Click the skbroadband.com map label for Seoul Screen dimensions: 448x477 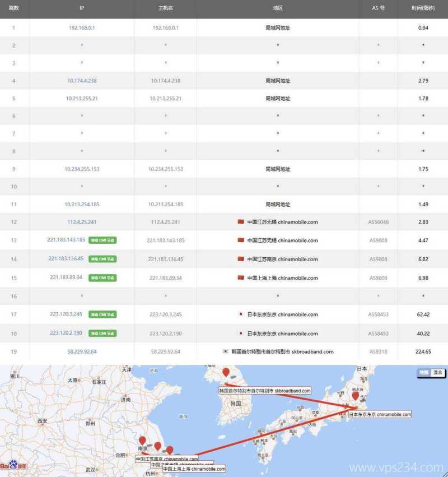click(265, 390)
